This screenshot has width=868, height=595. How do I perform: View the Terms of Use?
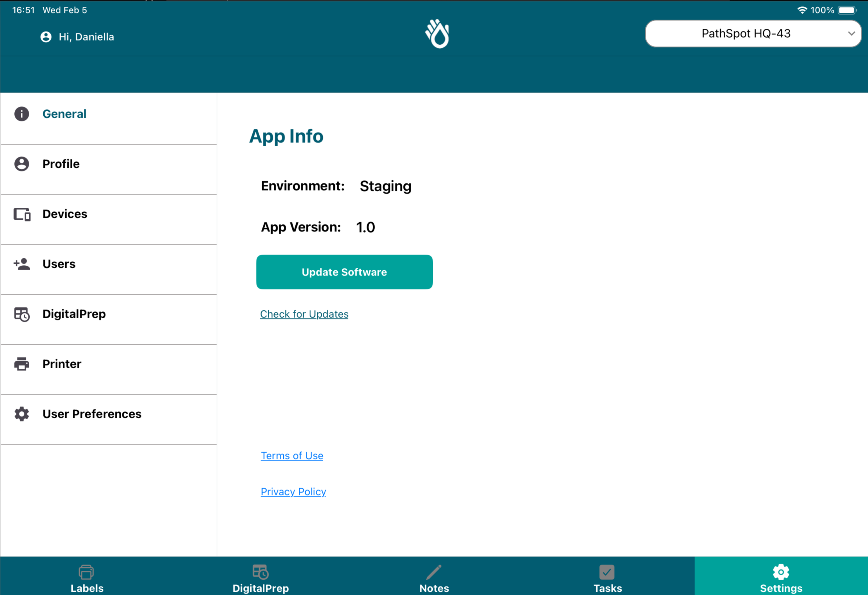[x=292, y=455]
